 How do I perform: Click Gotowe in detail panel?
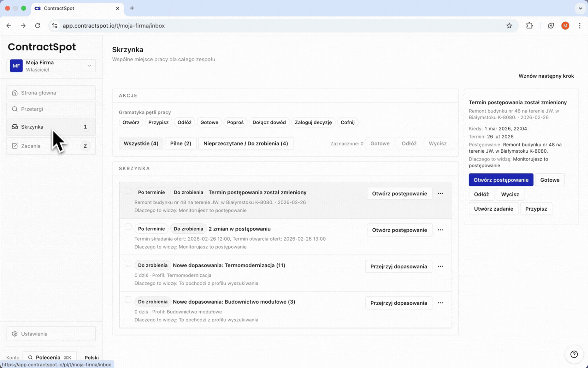click(x=550, y=180)
